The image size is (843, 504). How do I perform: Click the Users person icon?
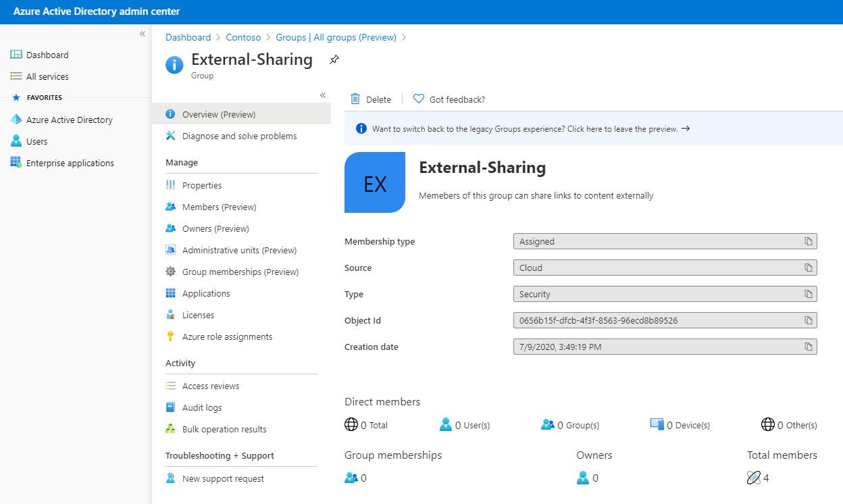[16, 141]
